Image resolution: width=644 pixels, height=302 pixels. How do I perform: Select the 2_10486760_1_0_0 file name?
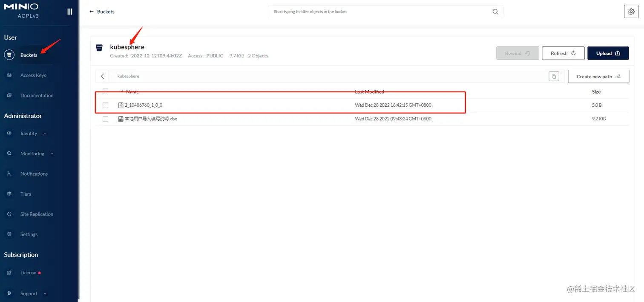(144, 105)
